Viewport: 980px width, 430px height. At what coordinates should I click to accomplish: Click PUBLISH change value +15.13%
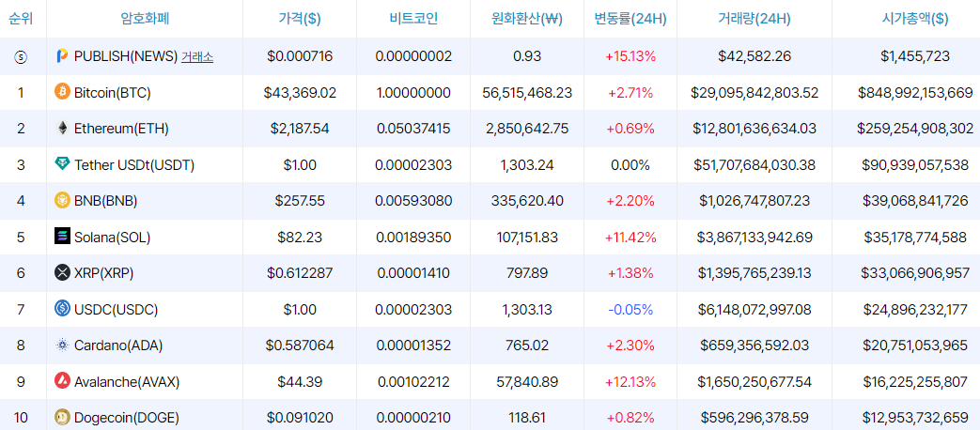point(630,56)
